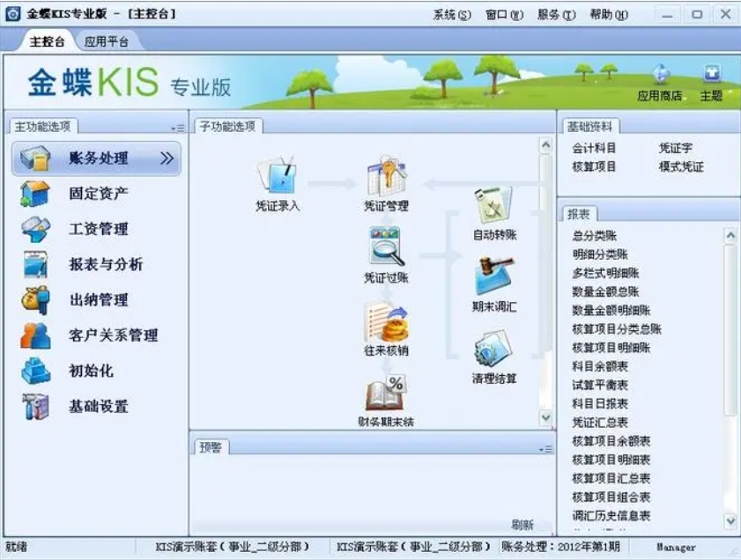Screen dimensions: 741x560
Task: Open the 窗口(W) menu
Action: (x=504, y=15)
